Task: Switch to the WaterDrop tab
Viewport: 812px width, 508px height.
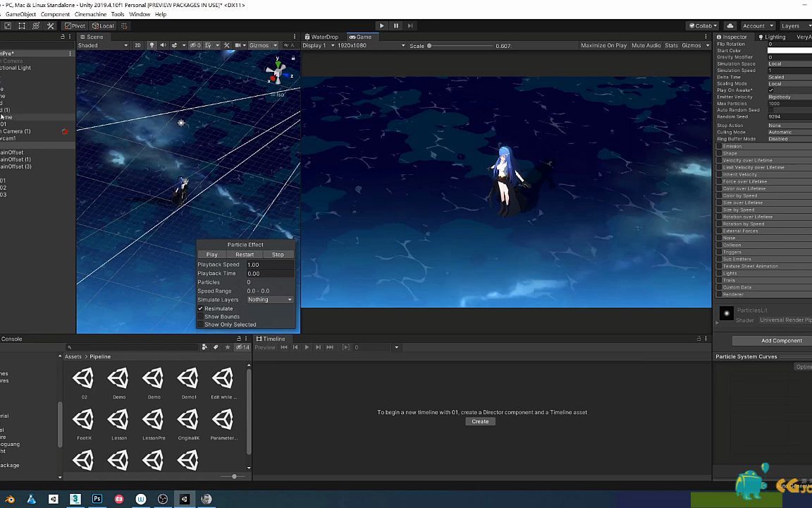Action: [322, 37]
